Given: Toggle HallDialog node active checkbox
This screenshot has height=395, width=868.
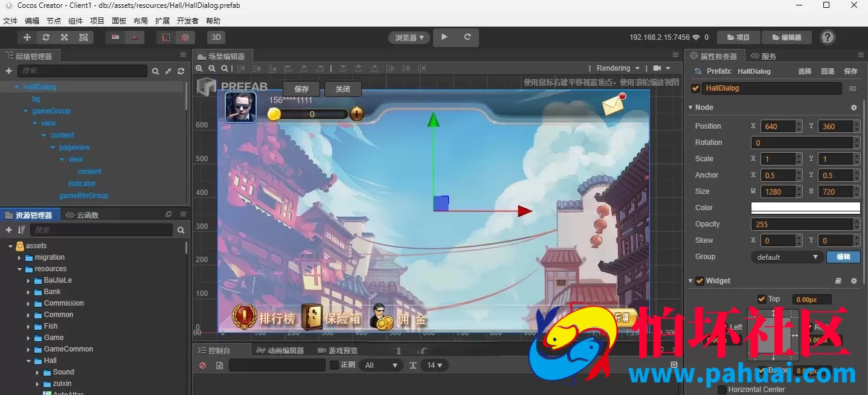Looking at the screenshot, I should coord(696,88).
